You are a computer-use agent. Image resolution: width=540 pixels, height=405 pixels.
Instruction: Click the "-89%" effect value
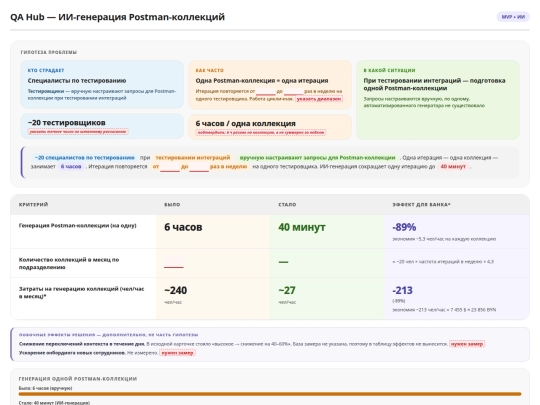404,227
